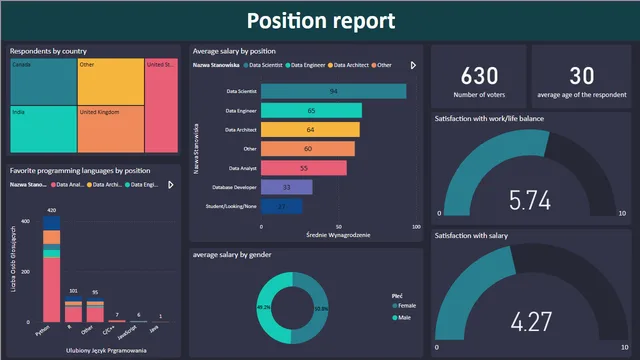Expand programming languages legend with the right arrow
The height and width of the screenshot is (360, 640).
point(171,185)
